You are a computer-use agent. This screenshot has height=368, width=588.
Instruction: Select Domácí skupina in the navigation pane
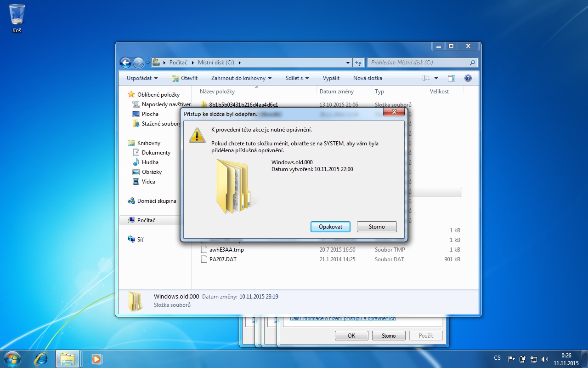(x=156, y=201)
